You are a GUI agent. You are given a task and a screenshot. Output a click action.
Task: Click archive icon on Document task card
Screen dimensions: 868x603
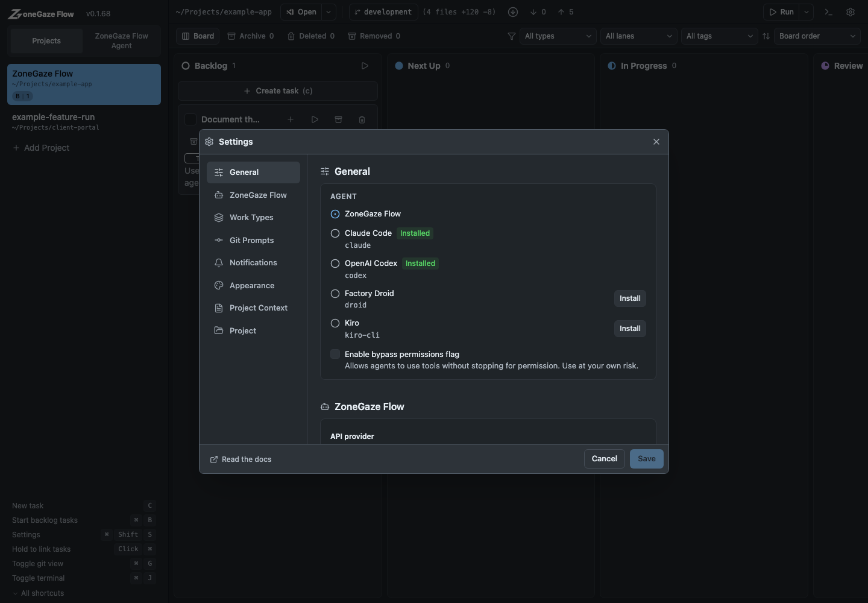click(x=338, y=119)
